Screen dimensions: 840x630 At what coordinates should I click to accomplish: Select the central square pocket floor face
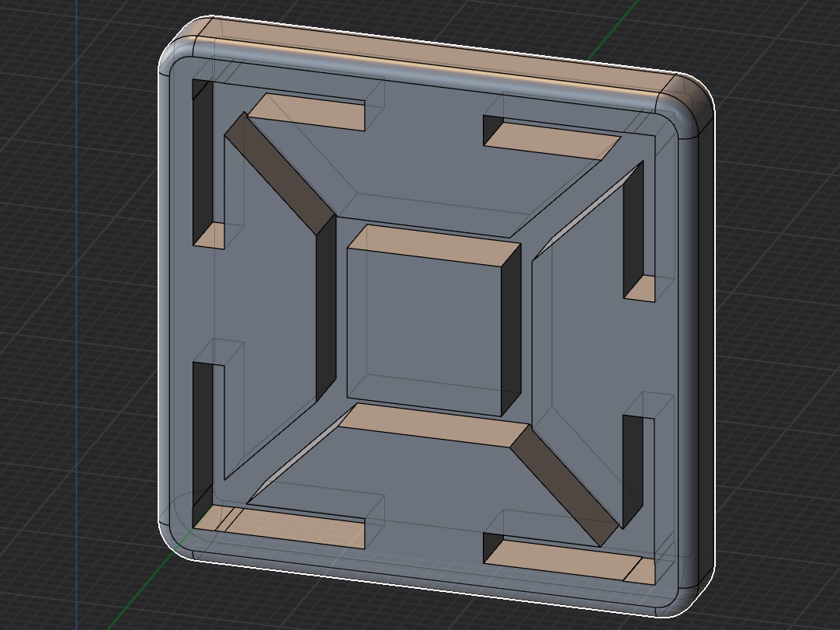pyautogui.click(x=425, y=332)
